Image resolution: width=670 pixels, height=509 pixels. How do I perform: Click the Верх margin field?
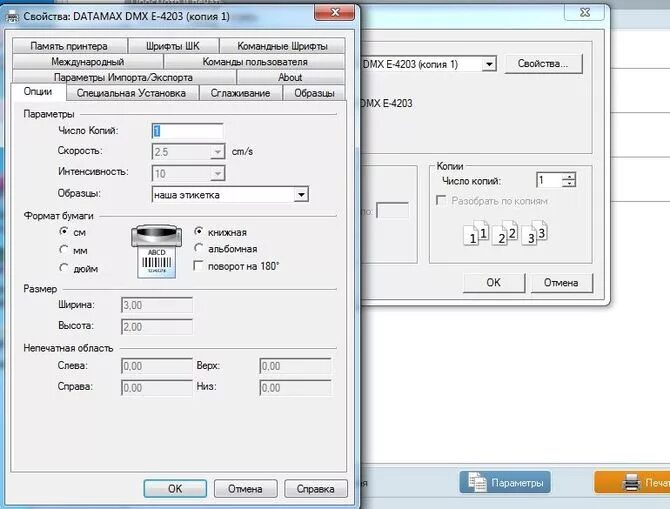pyautogui.click(x=295, y=366)
